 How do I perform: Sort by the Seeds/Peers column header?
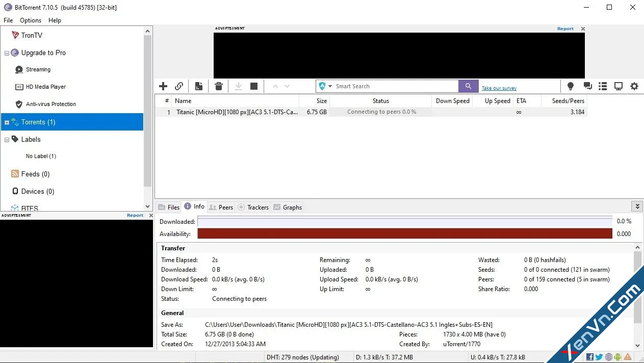pos(563,101)
